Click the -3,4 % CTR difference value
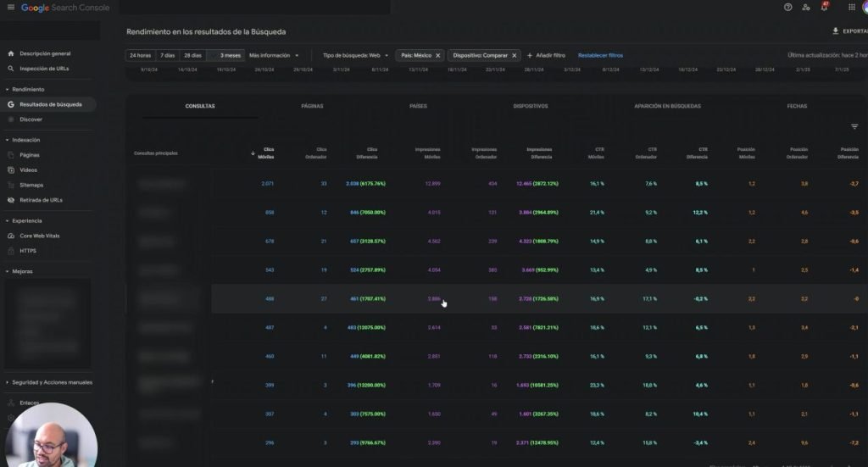Image resolution: width=868 pixels, height=467 pixels. coord(701,442)
